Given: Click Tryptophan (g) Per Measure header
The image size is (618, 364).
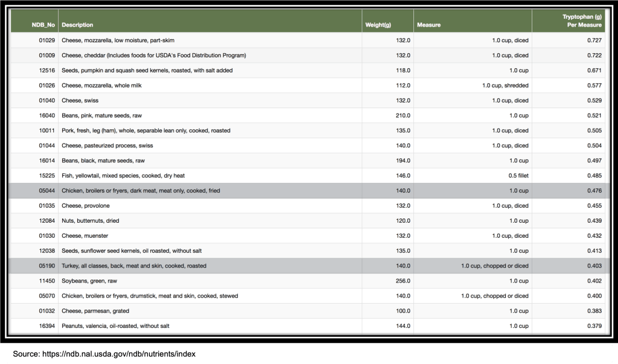Looking at the screenshot, I should click(x=582, y=21).
